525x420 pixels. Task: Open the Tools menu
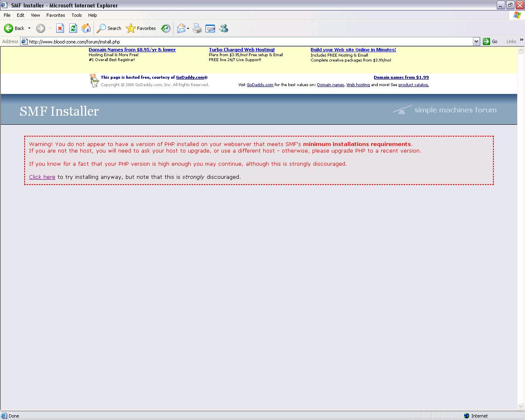click(x=77, y=15)
